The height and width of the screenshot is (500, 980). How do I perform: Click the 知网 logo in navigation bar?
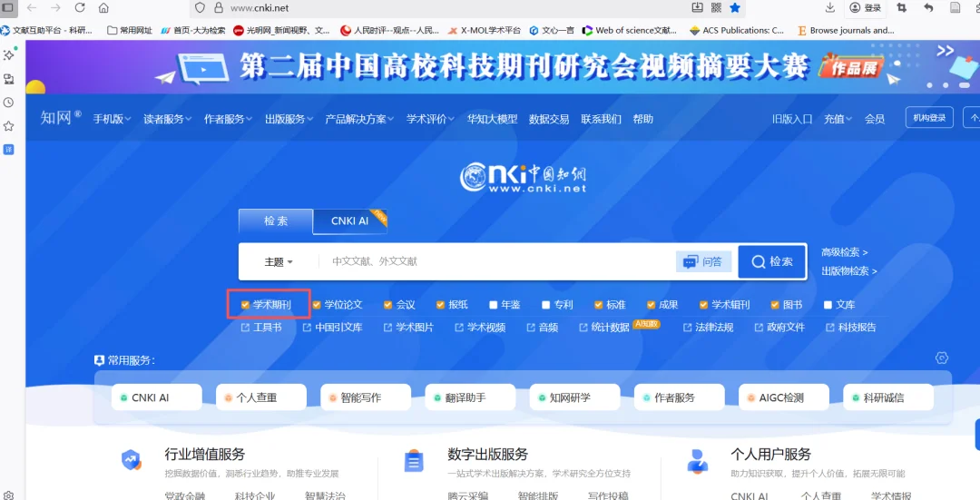(x=61, y=117)
